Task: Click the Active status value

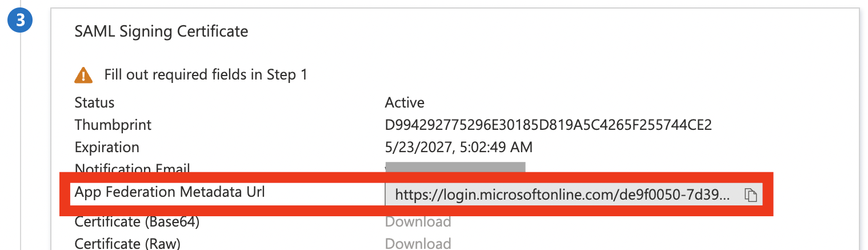Action: 405,103
